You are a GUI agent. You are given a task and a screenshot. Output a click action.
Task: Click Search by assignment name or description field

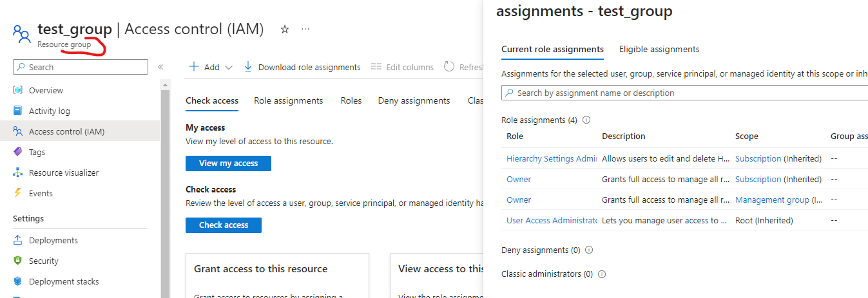[x=684, y=93]
